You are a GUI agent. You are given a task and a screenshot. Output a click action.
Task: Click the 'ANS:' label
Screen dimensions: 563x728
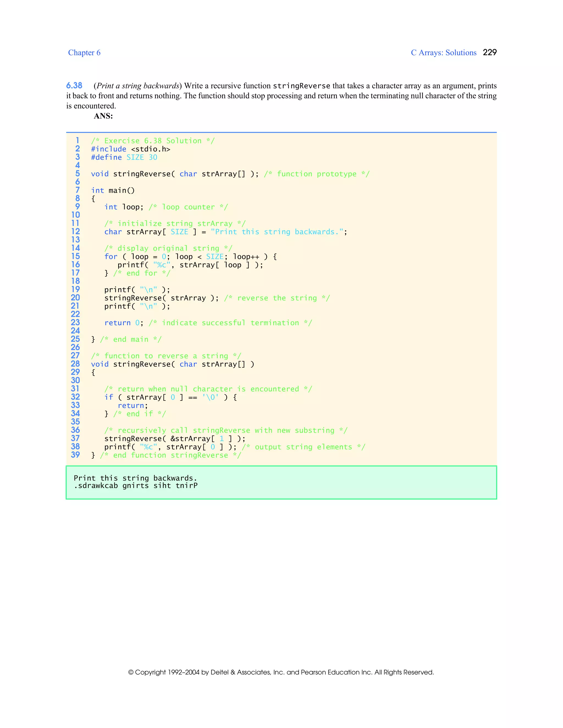103,116
